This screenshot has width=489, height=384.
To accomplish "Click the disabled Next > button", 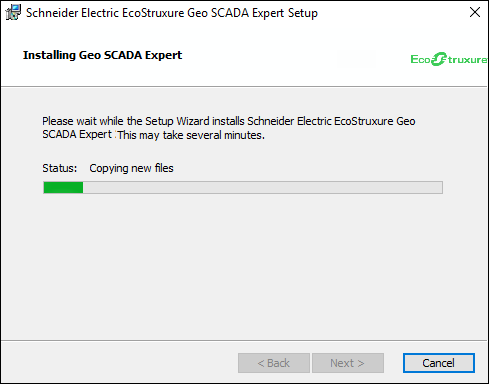I will click(x=348, y=363).
